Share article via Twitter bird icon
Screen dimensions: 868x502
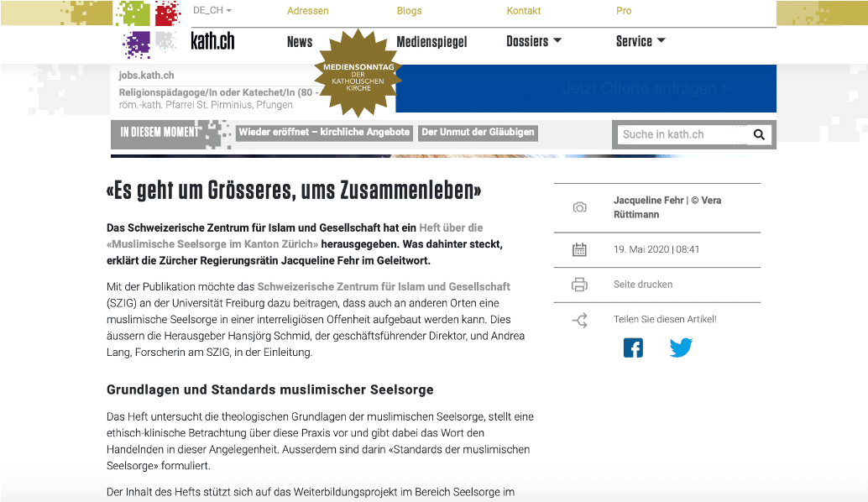click(x=681, y=348)
